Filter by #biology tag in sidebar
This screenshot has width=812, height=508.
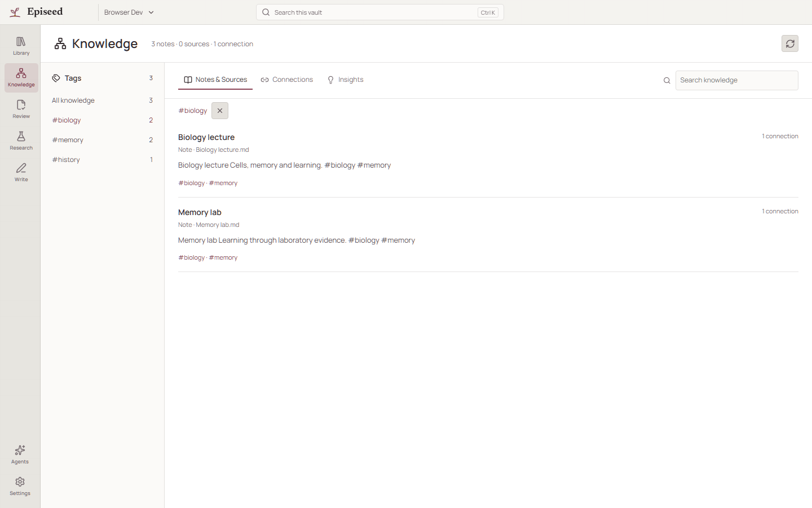tap(102, 120)
